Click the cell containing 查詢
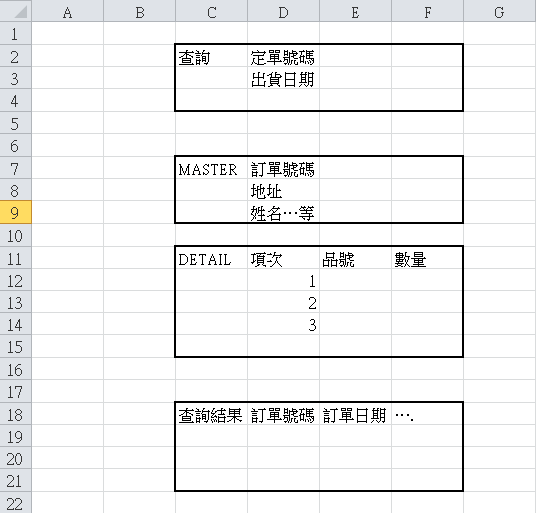This screenshot has width=536, height=513. (x=212, y=56)
